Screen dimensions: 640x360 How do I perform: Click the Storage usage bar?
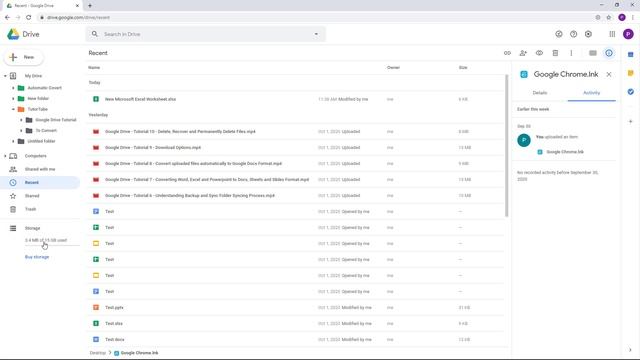click(52, 246)
